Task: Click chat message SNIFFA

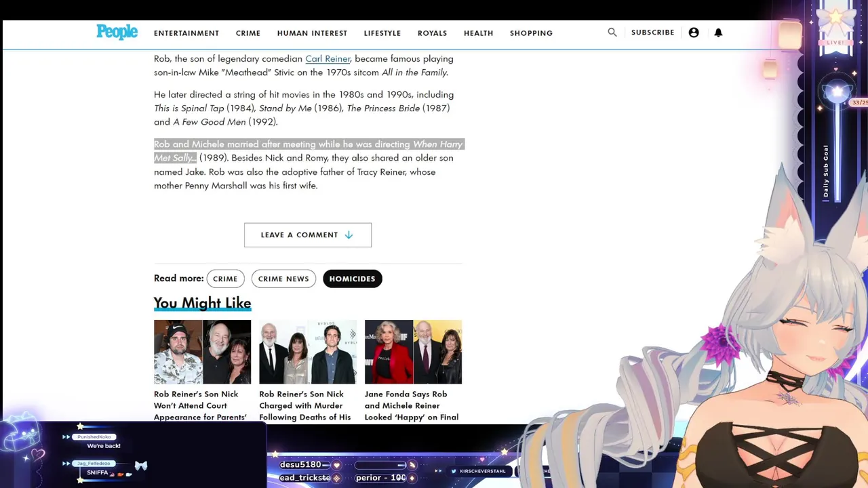Action: pos(98,472)
